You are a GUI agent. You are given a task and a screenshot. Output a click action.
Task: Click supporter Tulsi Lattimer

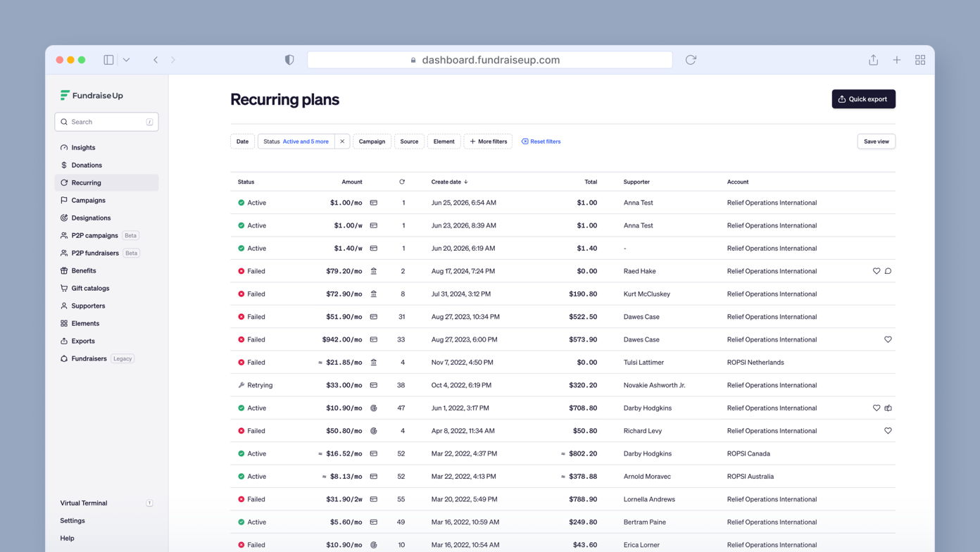click(643, 363)
